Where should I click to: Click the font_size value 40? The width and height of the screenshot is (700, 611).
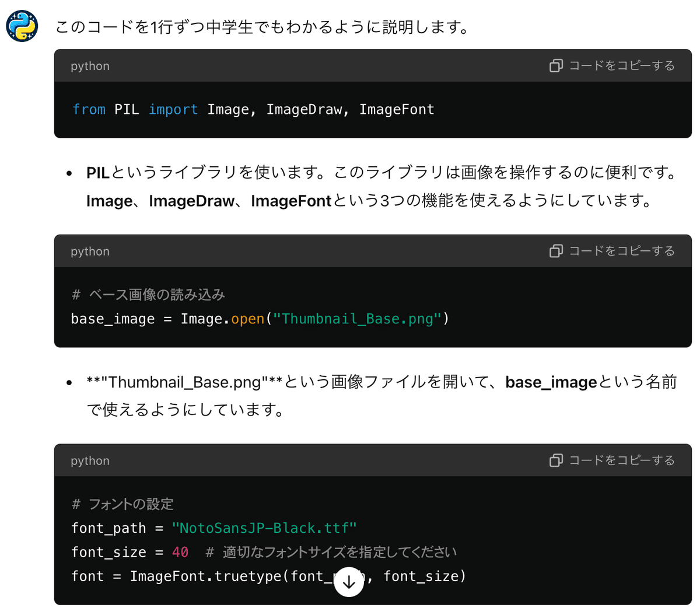coord(178,551)
